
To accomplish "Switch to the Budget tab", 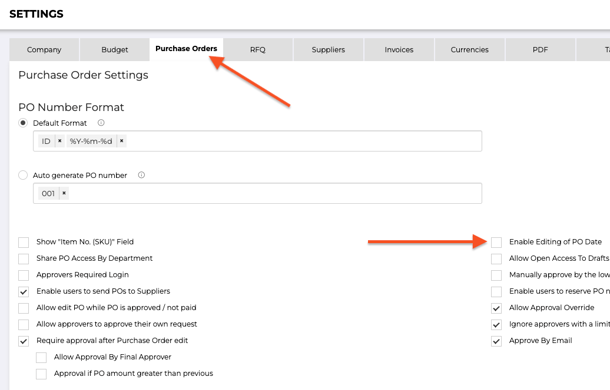I will click(x=114, y=49).
